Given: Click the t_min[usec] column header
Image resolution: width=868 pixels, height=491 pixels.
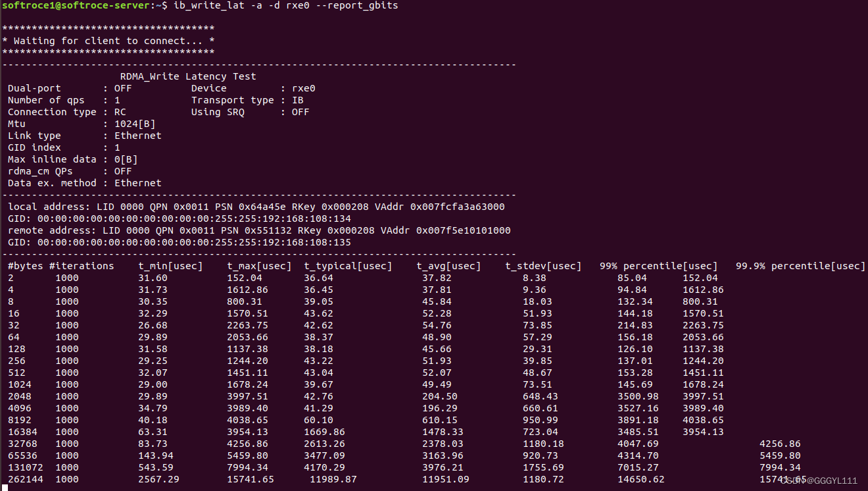Looking at the screenshot, I should tap(170, 266).
